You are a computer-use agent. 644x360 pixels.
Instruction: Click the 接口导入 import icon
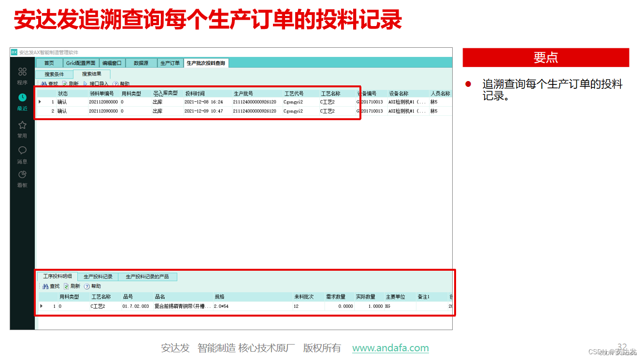[85, 84]
